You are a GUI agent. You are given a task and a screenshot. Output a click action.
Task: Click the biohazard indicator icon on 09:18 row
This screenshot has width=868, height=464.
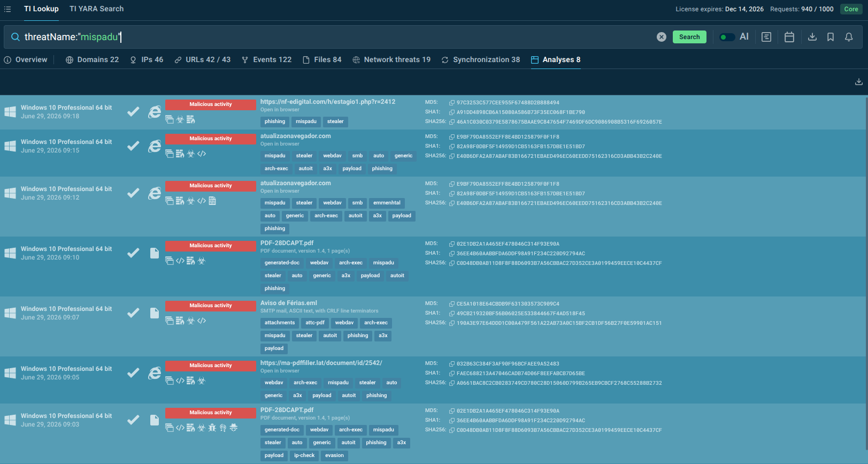tap(180, 119)
